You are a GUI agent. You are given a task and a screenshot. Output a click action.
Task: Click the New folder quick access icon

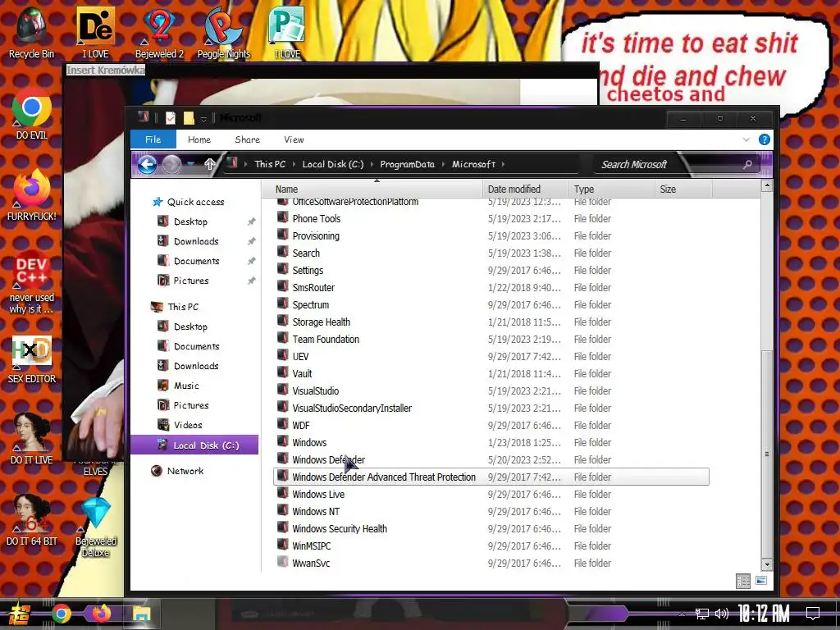(x=189, y=118)
